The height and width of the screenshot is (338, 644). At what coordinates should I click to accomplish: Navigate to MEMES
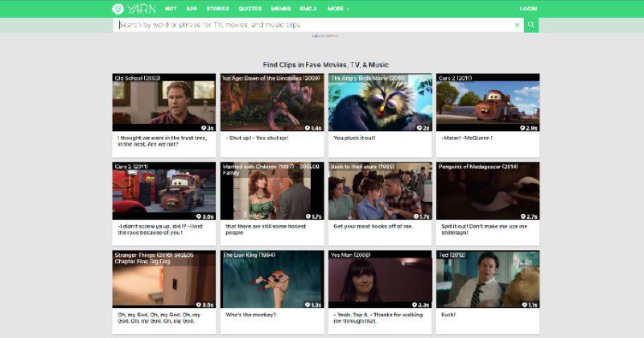[x=281, y=9]
